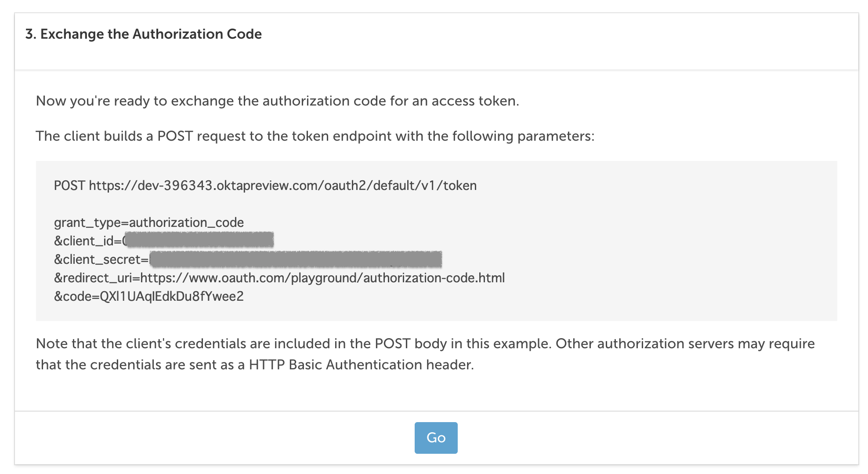Click the 'client builds a POST request' sentence

tap(315, 136)
